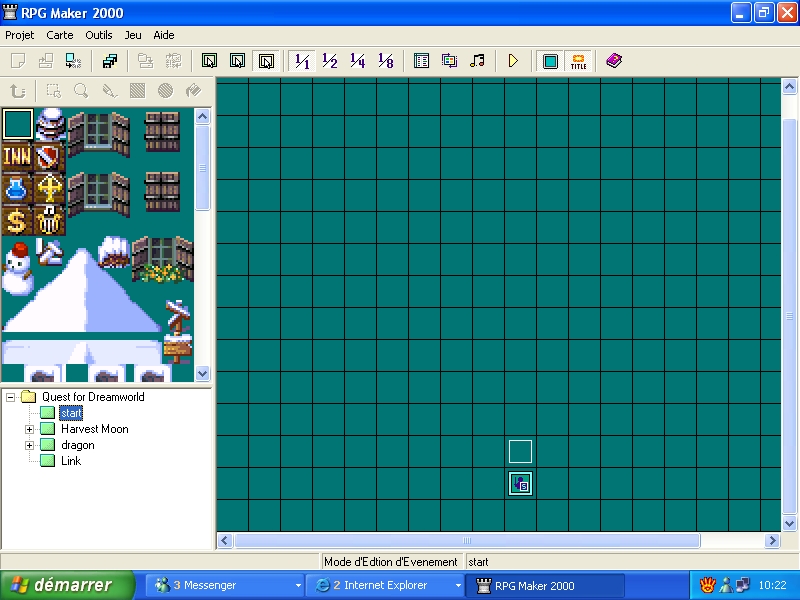Open the Material manager icon

tap(449, 61)
